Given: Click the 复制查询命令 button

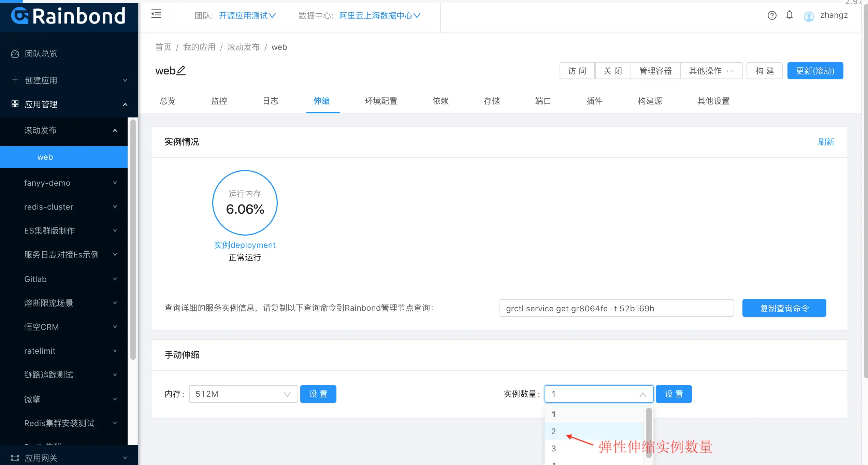Looking at the screenshot, I should click(x=784, y=308).
